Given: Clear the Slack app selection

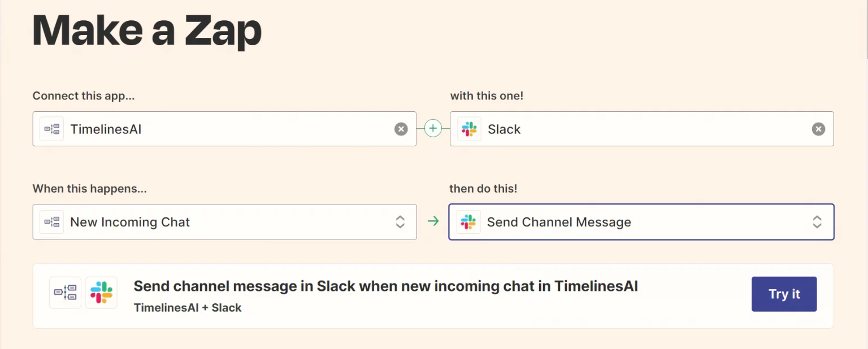Looking at the screenshot, I should tap(818, 129).
